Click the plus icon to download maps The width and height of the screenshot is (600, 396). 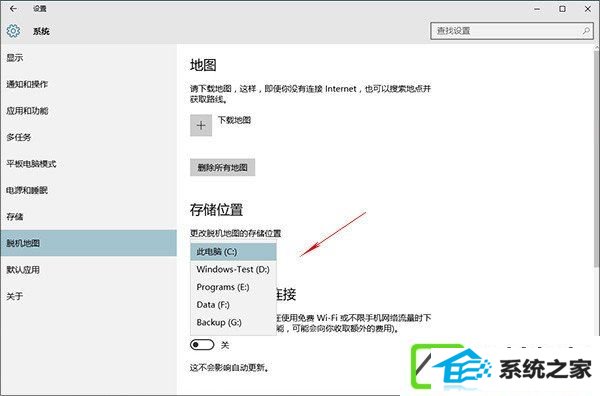(201, 125)
